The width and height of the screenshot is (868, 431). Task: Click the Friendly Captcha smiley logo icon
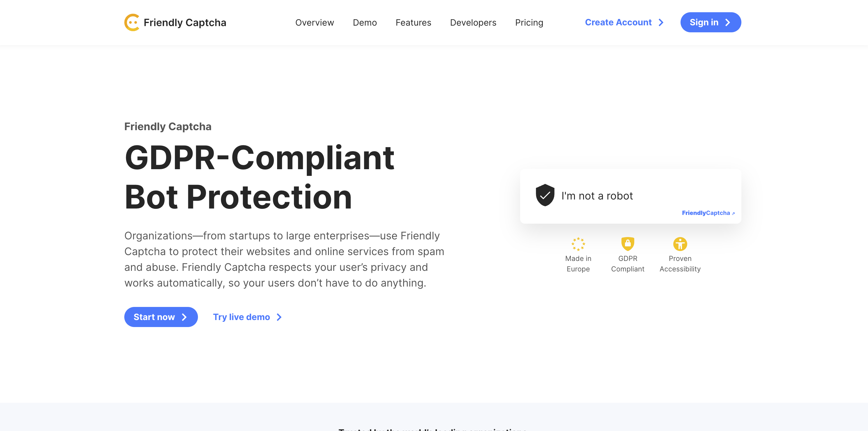pyautogui.click(x=131, y=22)
